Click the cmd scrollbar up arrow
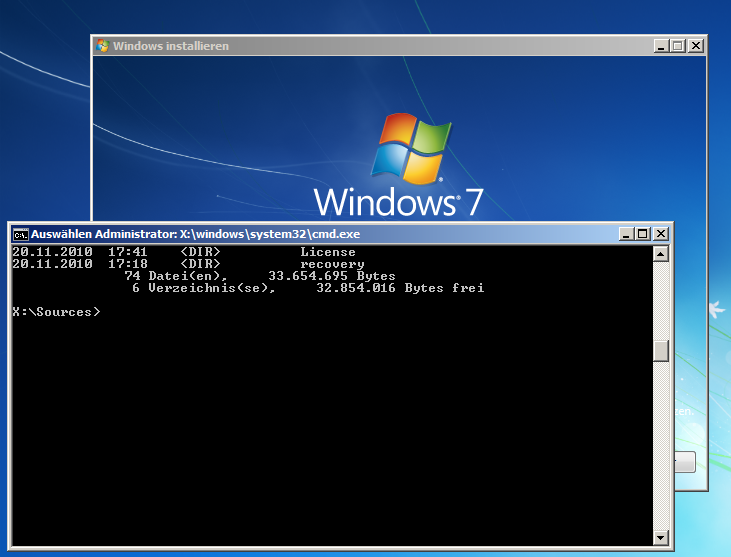Screen dimensions: 731x557 point(661,254)
